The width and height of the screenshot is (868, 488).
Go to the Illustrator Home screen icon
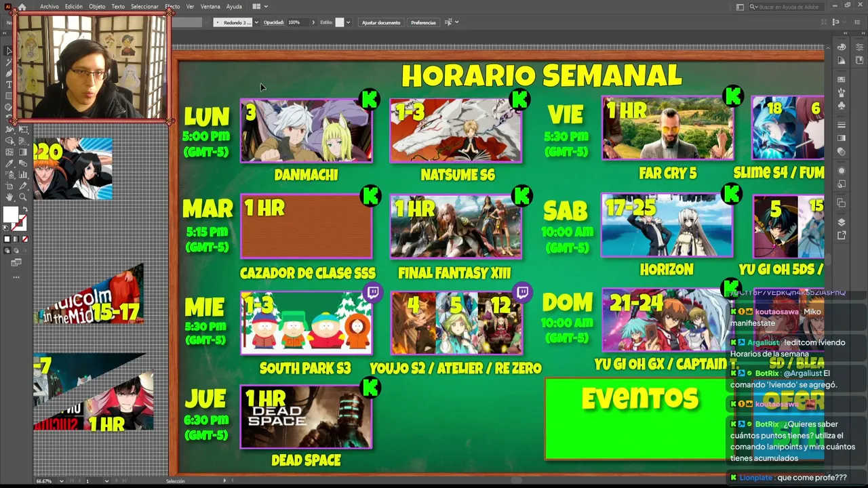(x=22, y=7)
